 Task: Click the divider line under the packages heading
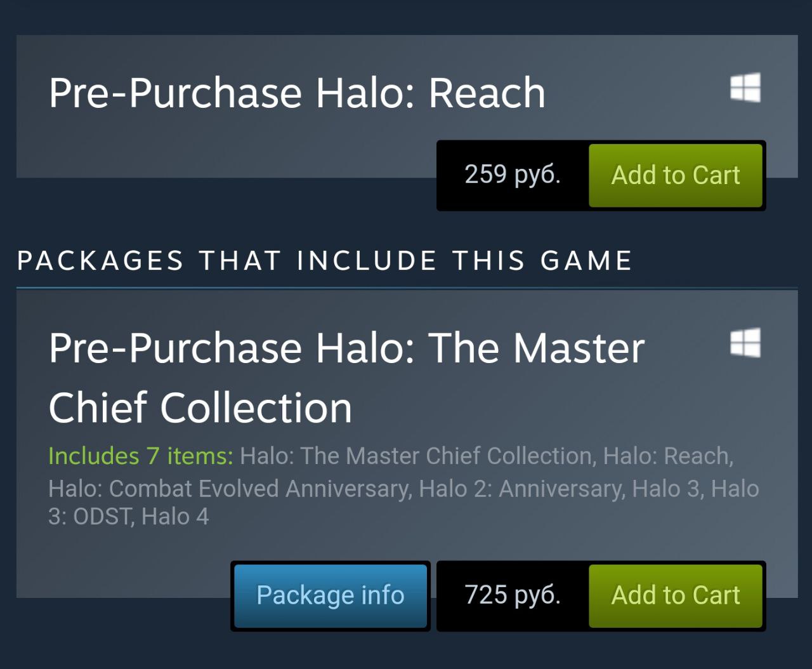[406, 289]
